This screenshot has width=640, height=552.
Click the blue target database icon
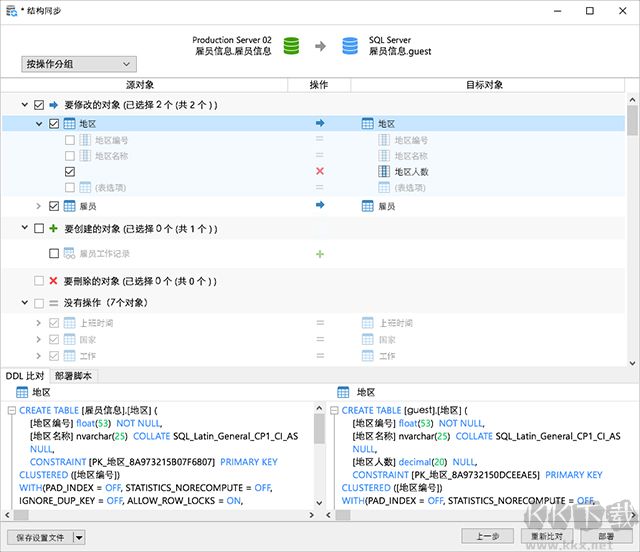(350, 46)
